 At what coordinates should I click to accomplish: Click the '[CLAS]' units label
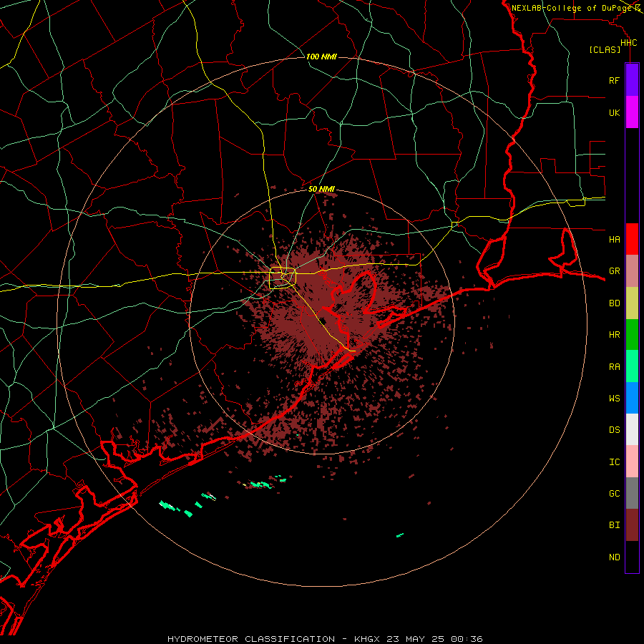pos(605,49)
